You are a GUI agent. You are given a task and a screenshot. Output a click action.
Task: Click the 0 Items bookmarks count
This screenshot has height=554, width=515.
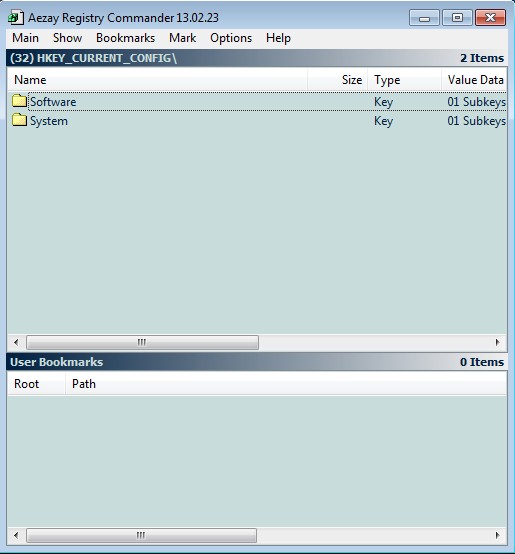pos(482,362)
